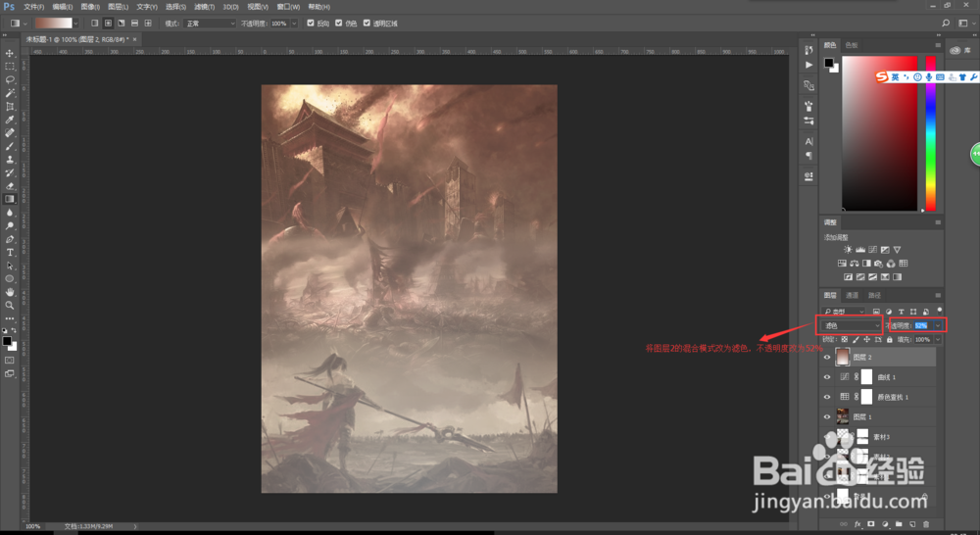Hide the 曲线 1 adjustment layer
The width and height of the screenshot is (980, 535).
(x=827, y=377)
